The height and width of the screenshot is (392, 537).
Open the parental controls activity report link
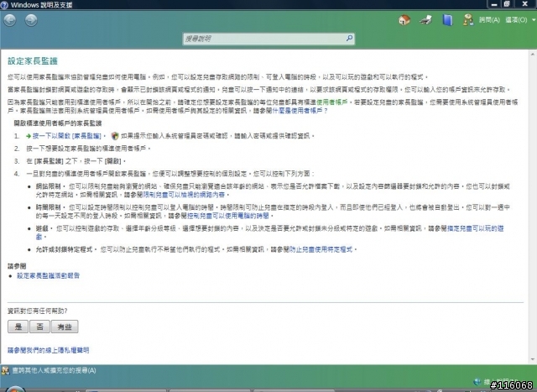pyautogui.click(x=49, y=275)
